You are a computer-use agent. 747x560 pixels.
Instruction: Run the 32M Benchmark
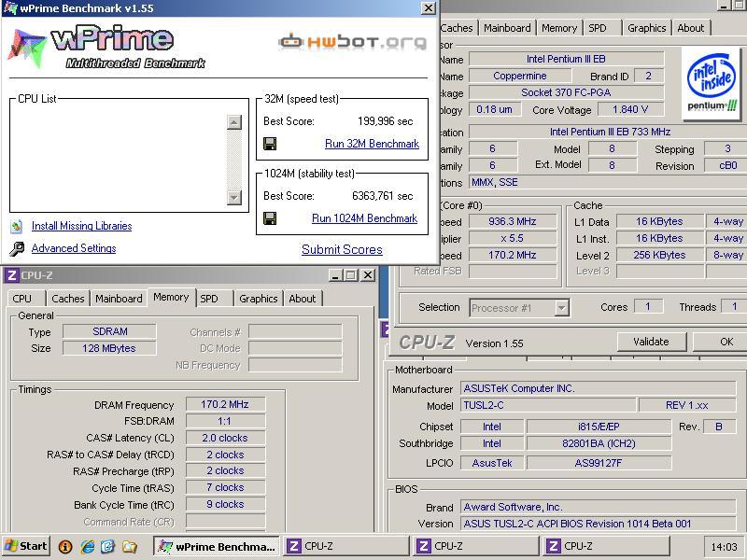(x=372, y=144)
